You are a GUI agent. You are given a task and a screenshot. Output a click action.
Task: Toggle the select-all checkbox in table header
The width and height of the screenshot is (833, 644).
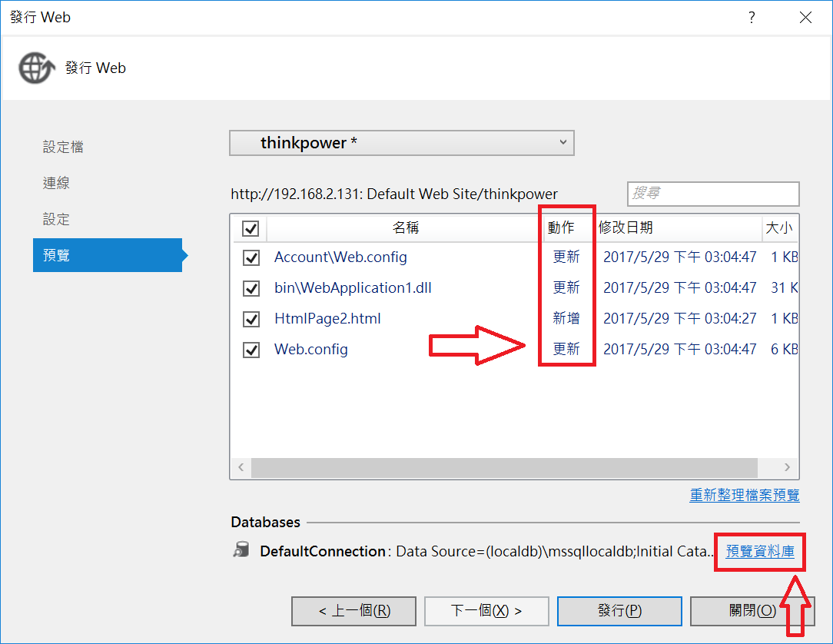click(x=251, y=228)
